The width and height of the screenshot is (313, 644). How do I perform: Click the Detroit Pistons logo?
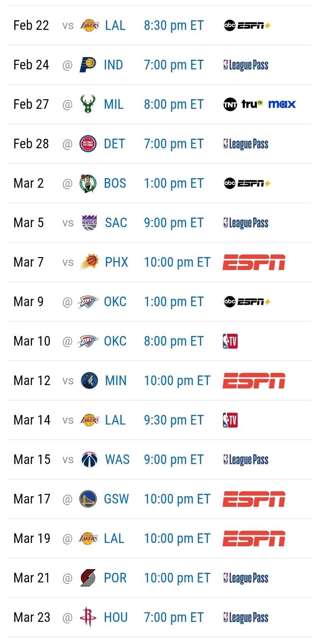[88, 144]
